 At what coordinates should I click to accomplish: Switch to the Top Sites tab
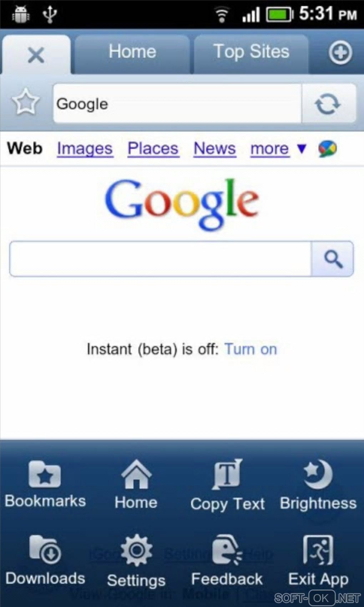251,53
